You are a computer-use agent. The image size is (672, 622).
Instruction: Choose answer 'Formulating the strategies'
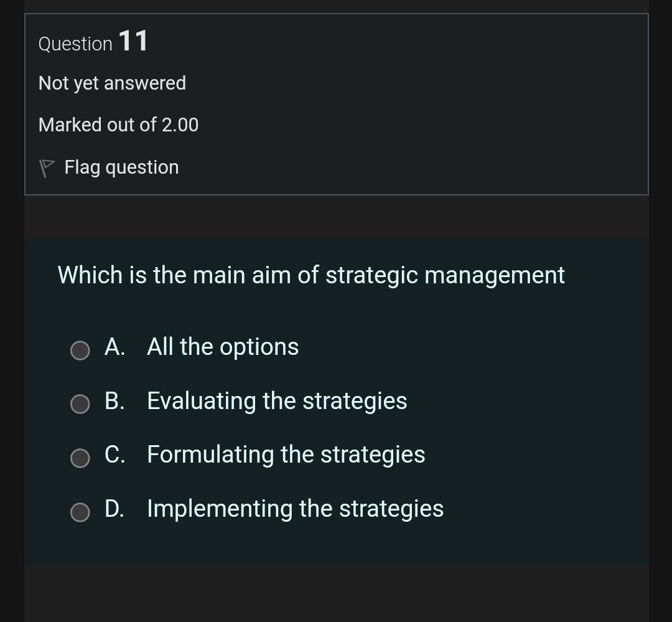(x=285, y=455)
